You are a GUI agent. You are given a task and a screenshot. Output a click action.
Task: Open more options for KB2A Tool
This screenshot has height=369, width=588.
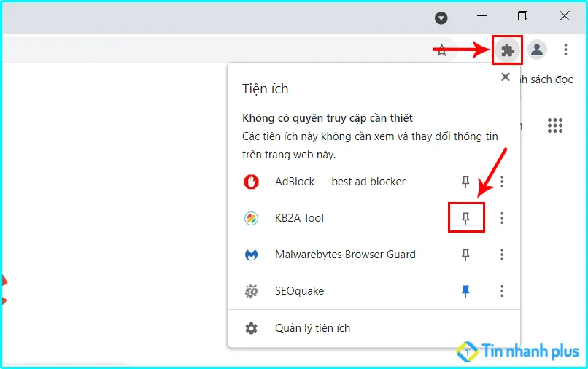502,218
